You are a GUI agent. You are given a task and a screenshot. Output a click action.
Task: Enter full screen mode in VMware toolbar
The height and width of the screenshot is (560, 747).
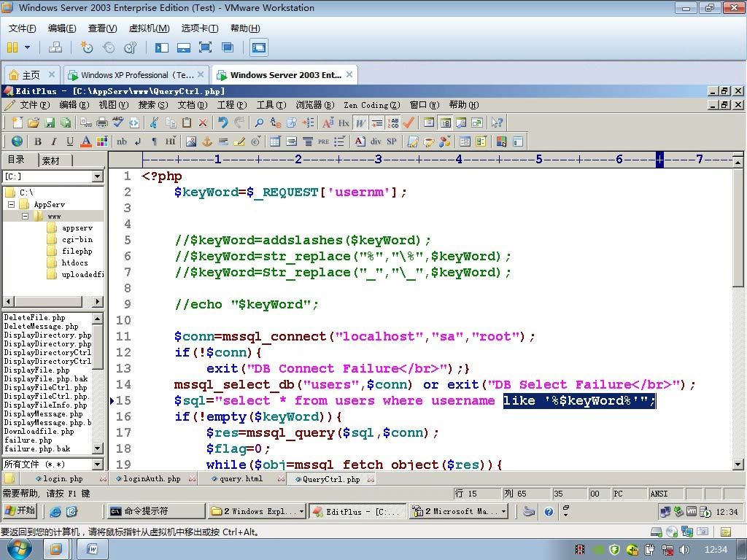coord(205,47)
